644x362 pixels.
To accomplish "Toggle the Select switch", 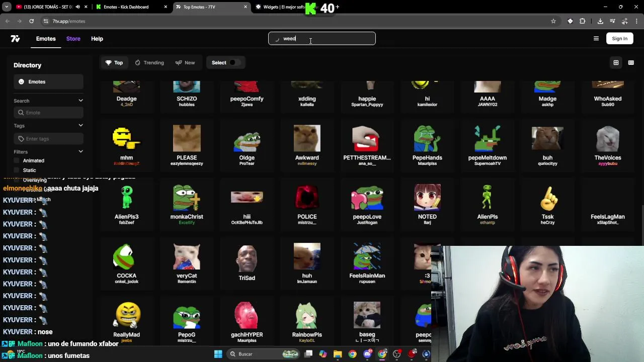I will coord(234,63).
